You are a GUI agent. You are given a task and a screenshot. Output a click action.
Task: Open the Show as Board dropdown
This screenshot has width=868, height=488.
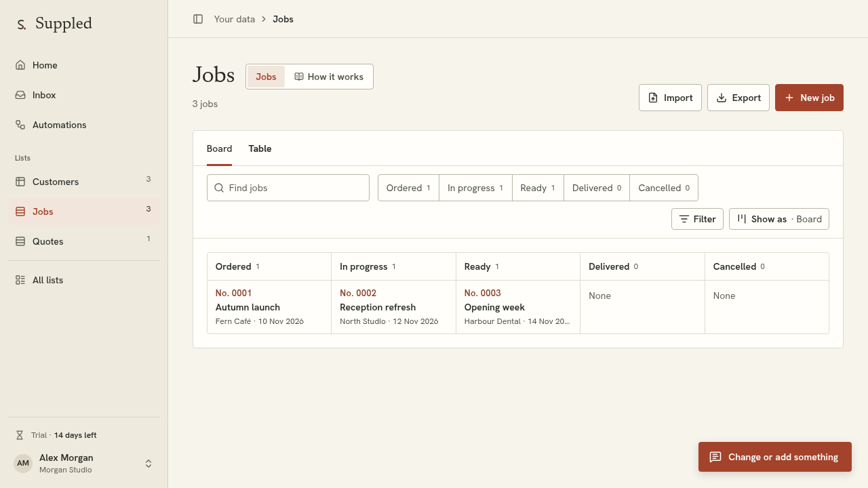click(779, 219)
